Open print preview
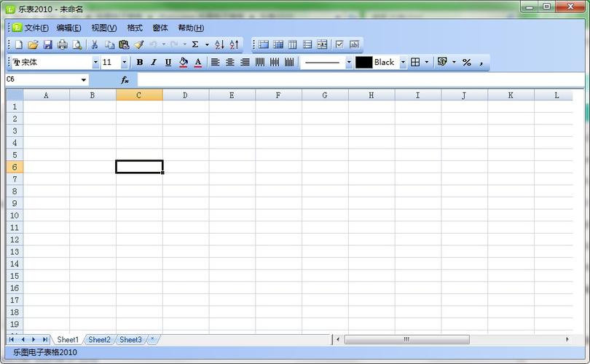The height and width of the screenshot is (364, 590). 77,44
